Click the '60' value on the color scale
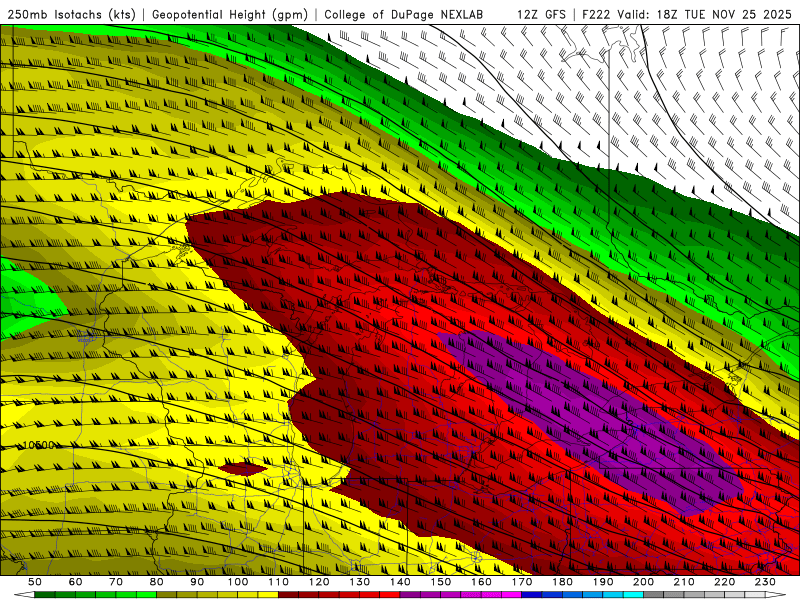Viewport: 800px width, 600px height. point(75,582)
